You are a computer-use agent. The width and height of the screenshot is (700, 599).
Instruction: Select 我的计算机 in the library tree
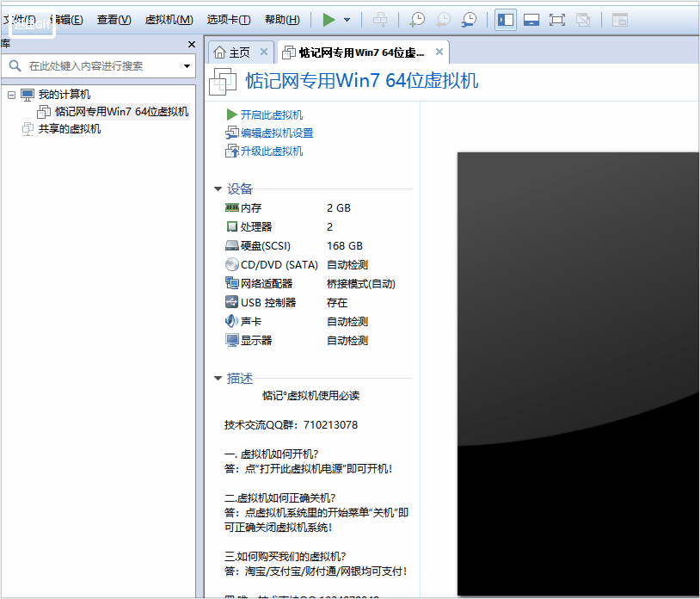click(x=64, y=95)
